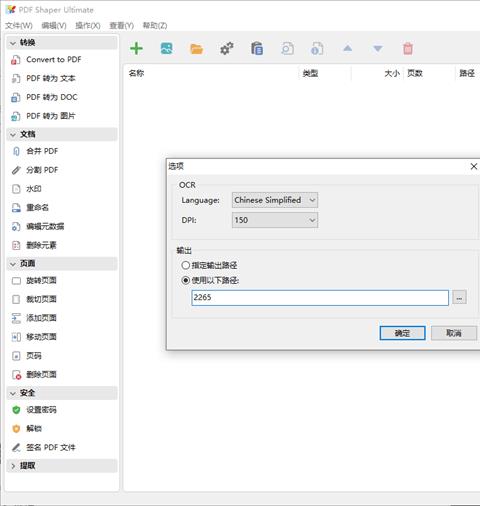Select the 使用以下路径 radio option
The image size is (480, 506).
(x=186, y=280)
